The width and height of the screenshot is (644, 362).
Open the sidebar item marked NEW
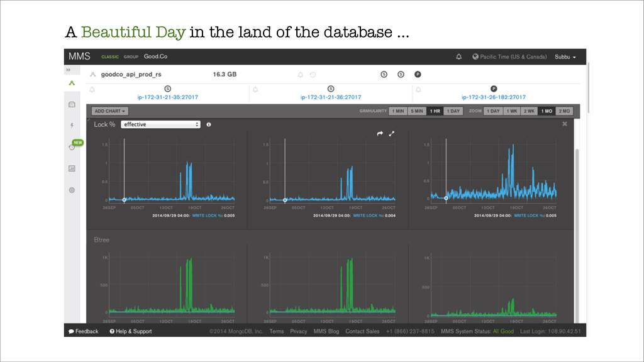coord(73,146)
